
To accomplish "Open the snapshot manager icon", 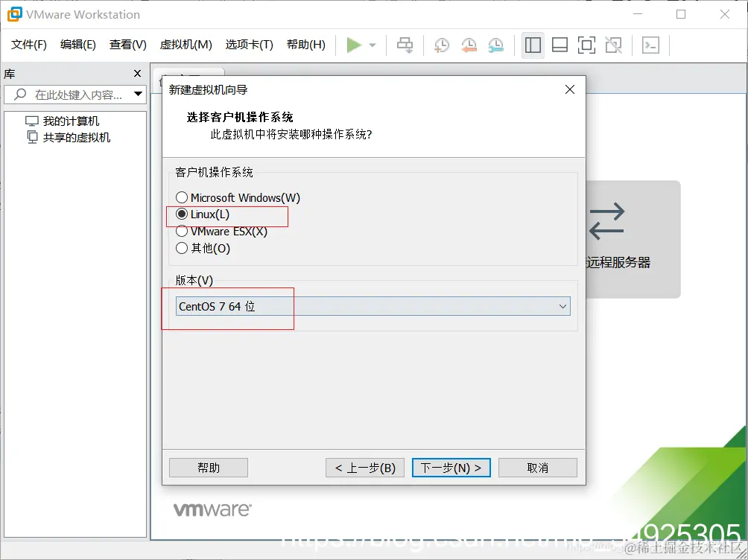I will 496,45.
